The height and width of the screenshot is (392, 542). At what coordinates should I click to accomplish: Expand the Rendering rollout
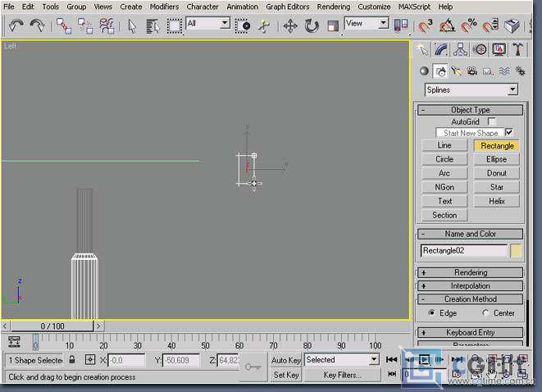470,272
